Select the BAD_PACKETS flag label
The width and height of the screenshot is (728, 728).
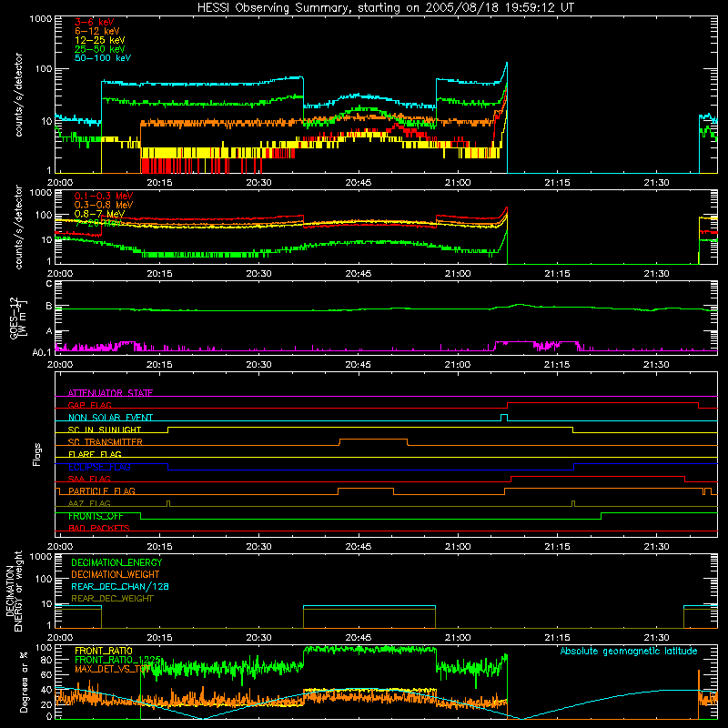click(x=99, y=528)
